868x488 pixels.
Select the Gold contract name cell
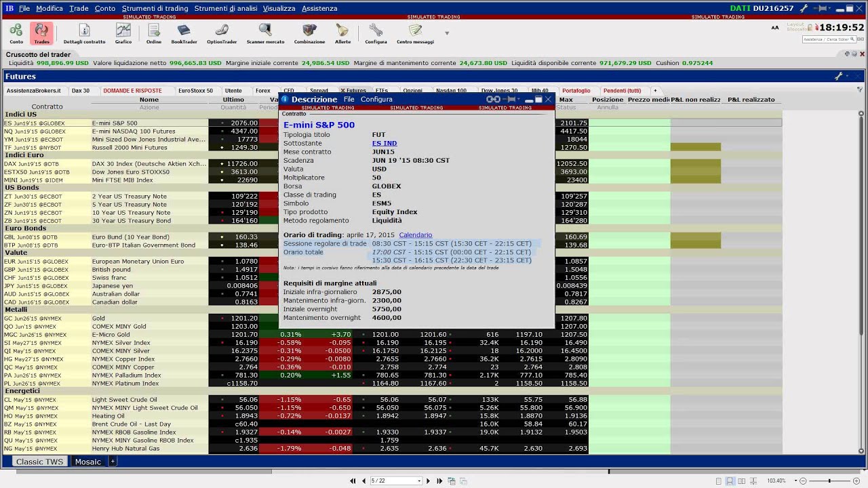[x=149, y=319]
